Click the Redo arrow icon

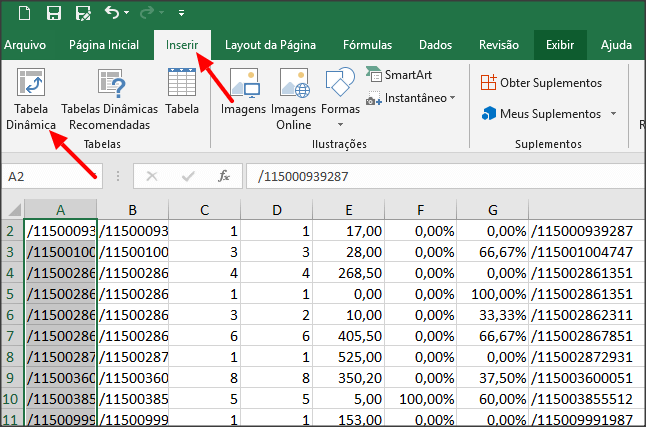(147, 13)
